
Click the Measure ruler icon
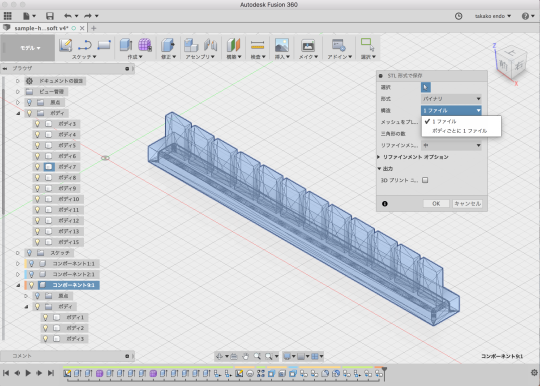point(257,45)
